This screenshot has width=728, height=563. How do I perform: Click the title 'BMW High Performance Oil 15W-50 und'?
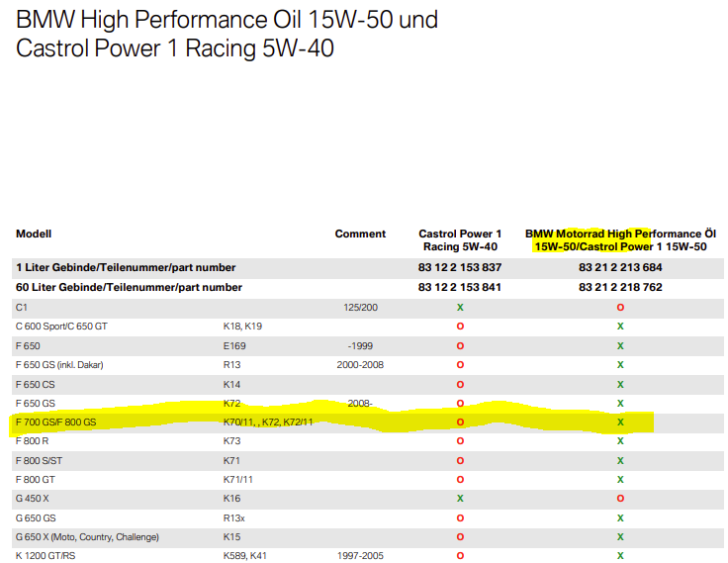[x=227, y=20]
